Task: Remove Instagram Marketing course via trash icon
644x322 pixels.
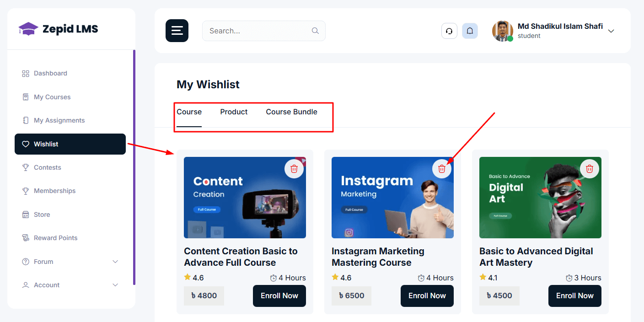Action: 442,169
